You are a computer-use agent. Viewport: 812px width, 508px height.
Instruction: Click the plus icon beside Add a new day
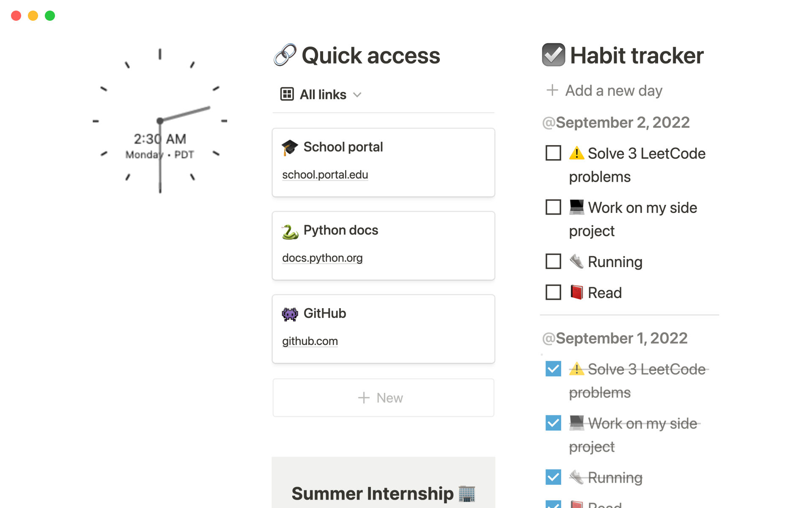pyautogui.click(x=552, y=90)
